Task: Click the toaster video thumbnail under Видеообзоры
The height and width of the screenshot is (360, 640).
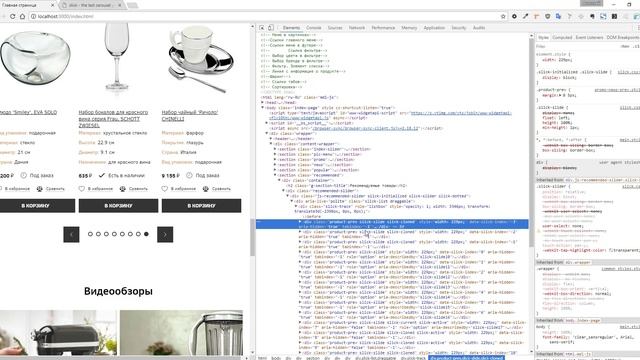Action: click(58, 333)
